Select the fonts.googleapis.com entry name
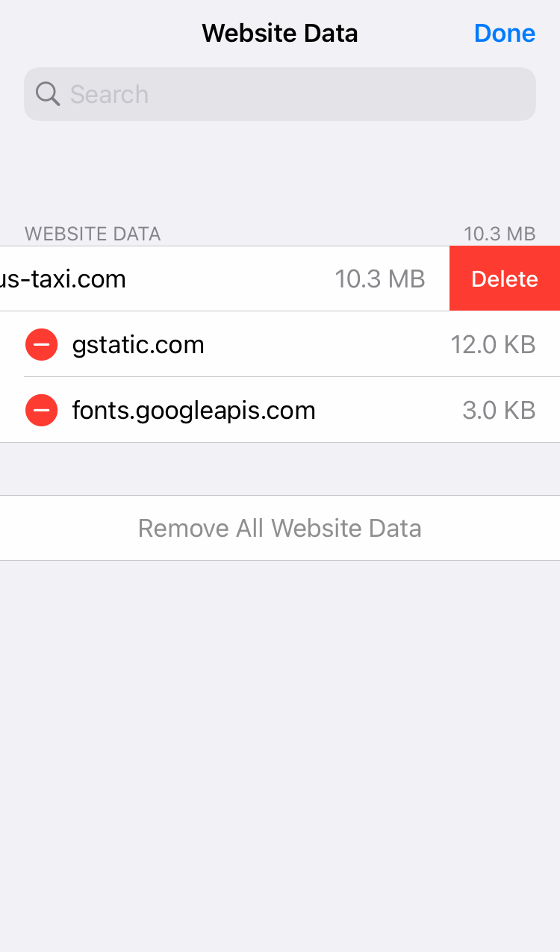Viewport: 560px width, 952px height. pyautogui.click(x=194, y=411)
